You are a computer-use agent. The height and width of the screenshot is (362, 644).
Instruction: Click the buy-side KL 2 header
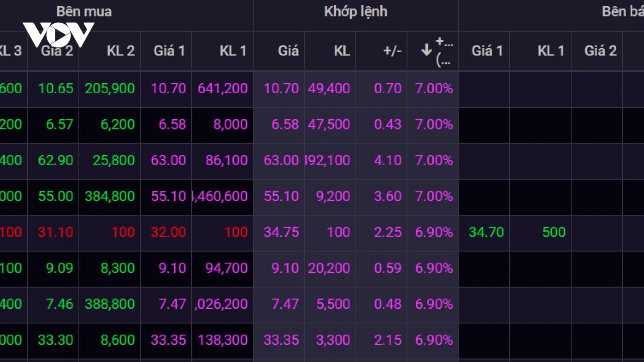tap(120, 51)
